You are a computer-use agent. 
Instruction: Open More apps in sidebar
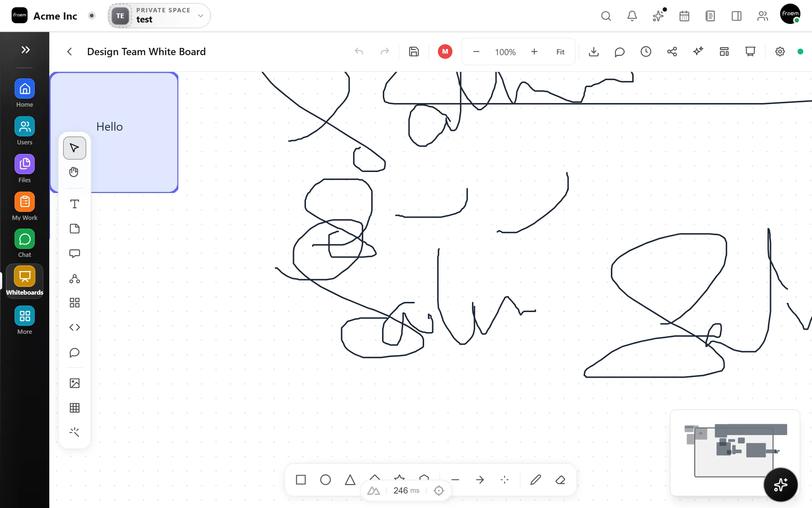[x=25, y=320]
